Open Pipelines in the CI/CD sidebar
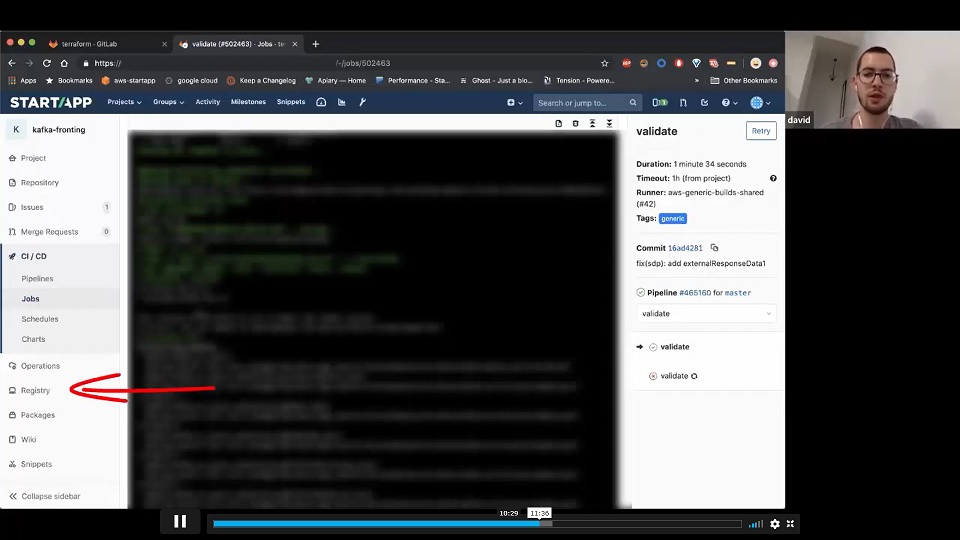 coord(38,279)
